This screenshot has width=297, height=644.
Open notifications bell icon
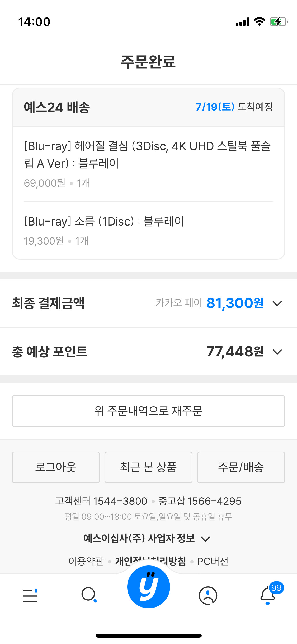click(267, 596)
